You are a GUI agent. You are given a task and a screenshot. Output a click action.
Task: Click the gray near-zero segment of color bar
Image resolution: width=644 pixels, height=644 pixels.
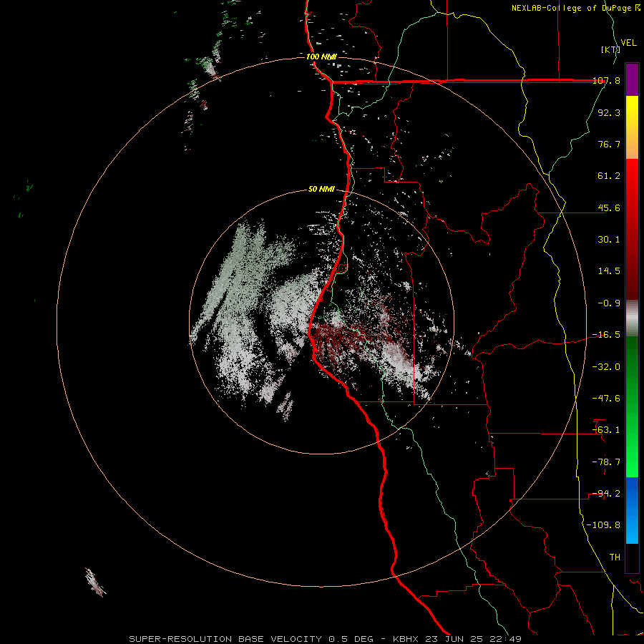[x=632, y=318]
